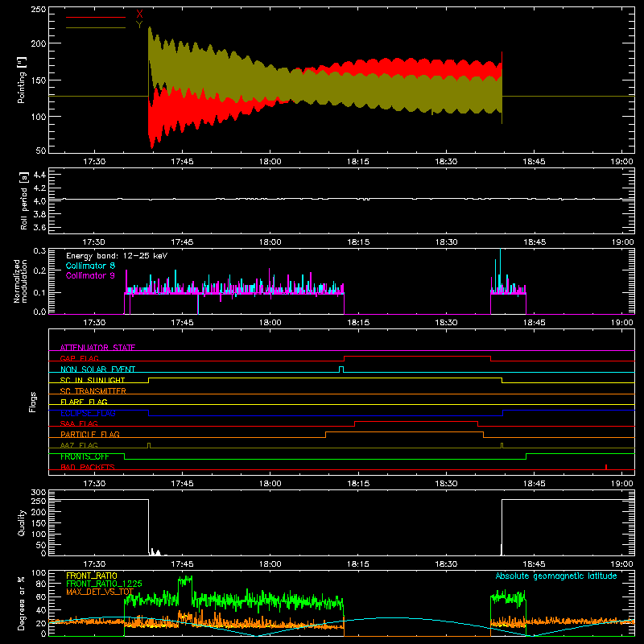Click the 50 tick on Pointing axis
The image size is (644, 644).
click(x=42, y=151)
